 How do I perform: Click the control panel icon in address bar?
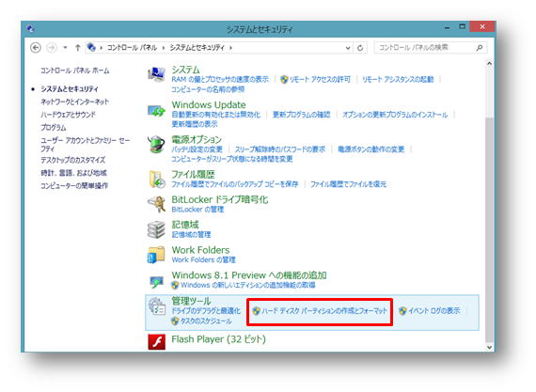pyautogui.click(x=91, y=47)
